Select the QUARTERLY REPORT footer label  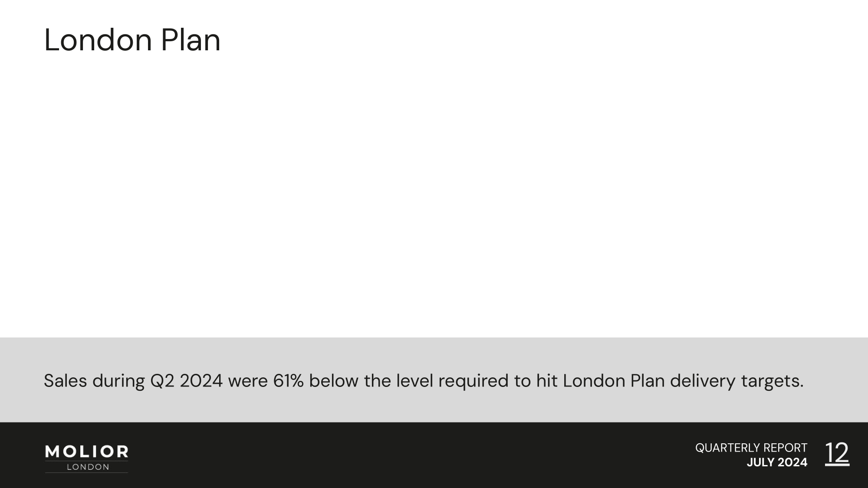pyautogui.click(x=751, y=448)
